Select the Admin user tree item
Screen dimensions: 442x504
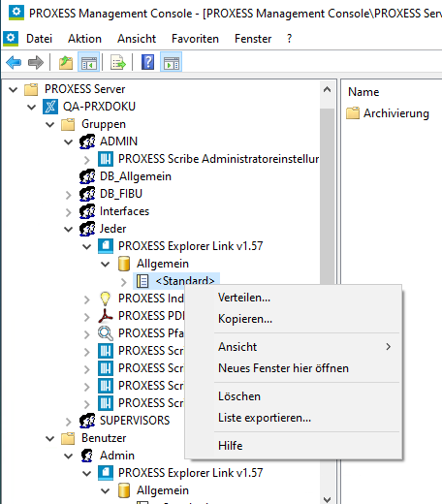117,456
